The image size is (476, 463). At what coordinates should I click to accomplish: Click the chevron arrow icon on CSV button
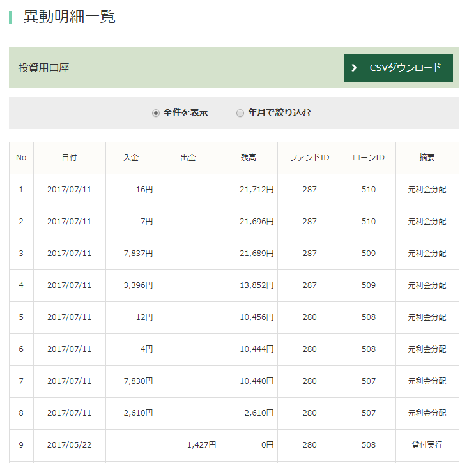(x=355, y=68)
